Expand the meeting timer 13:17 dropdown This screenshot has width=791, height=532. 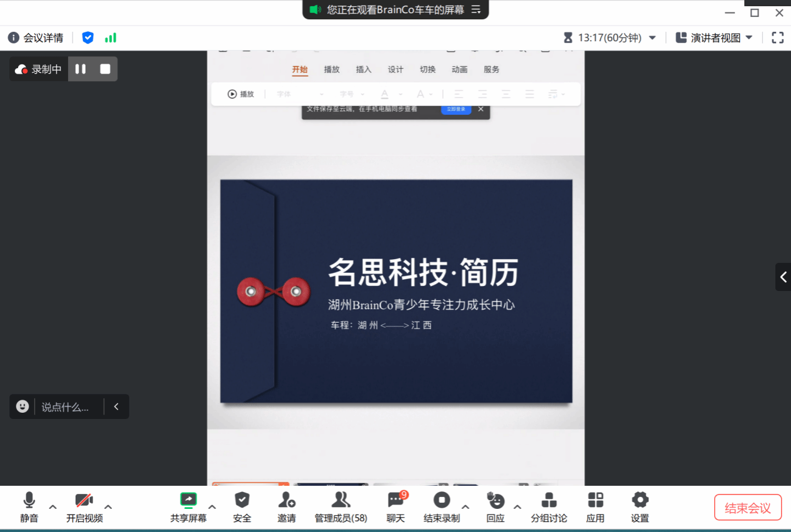point(652,38)
